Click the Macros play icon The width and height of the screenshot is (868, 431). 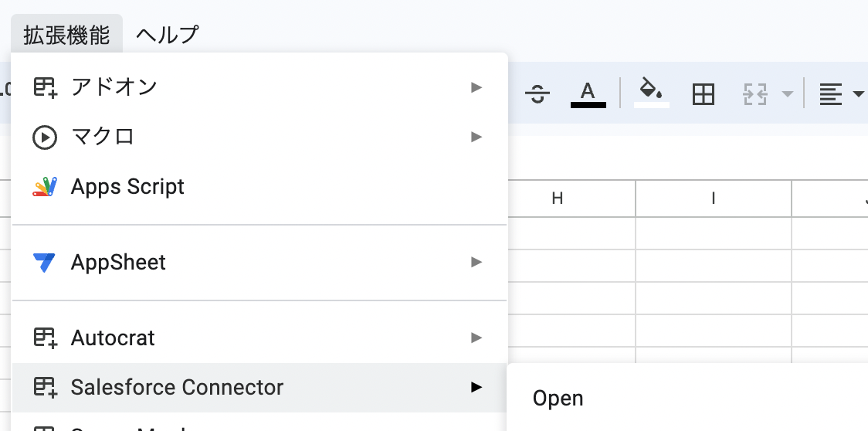point(45,137)
